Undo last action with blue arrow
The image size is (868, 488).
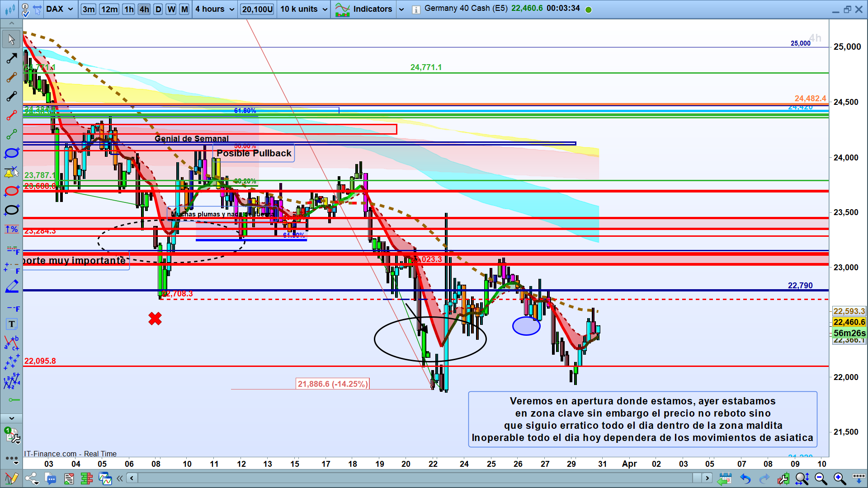coord(745,479)
